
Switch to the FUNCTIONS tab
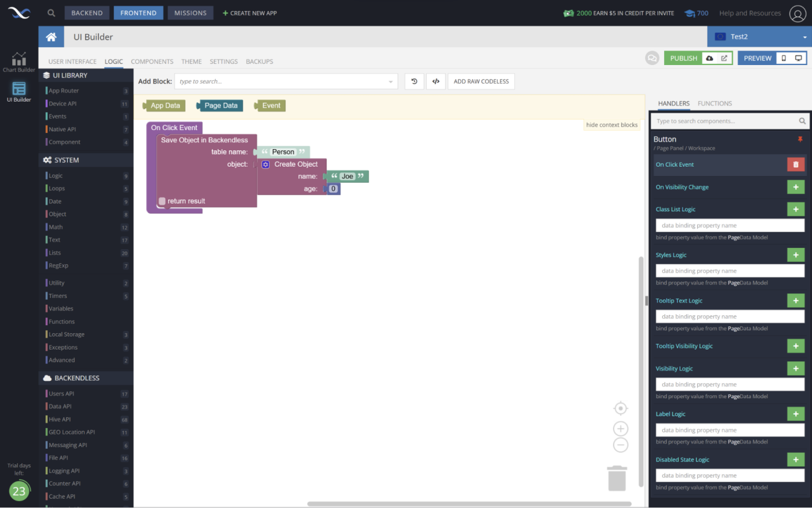coord(715,103)
